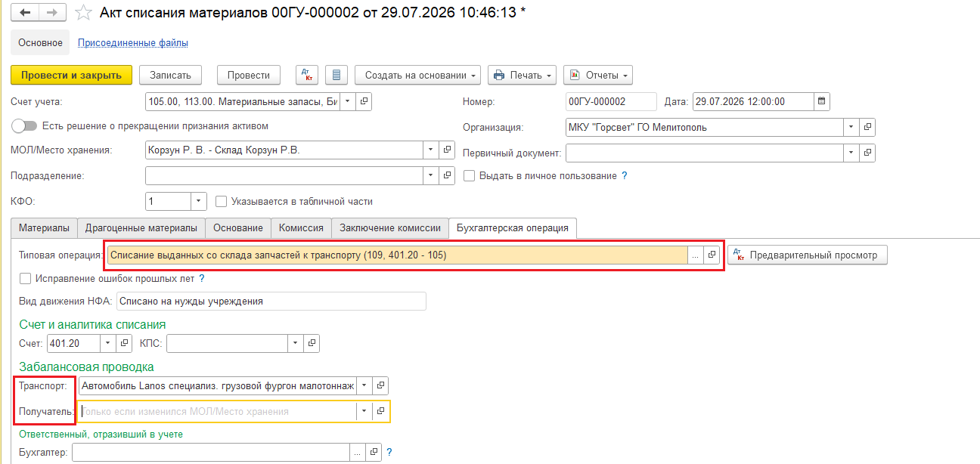Select the Основное section
The image size is (980, 464).
pos(40,43)
